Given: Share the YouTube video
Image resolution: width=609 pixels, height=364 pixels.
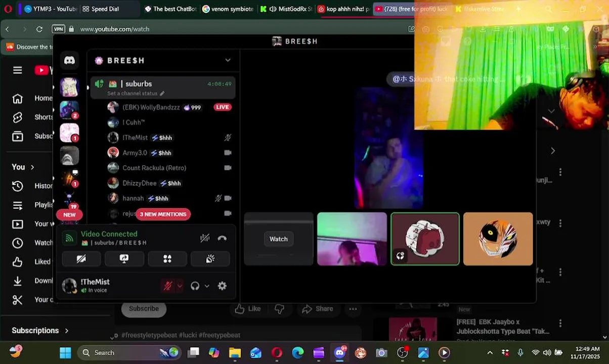Looking at the screenshot, I should pos(318,308).
